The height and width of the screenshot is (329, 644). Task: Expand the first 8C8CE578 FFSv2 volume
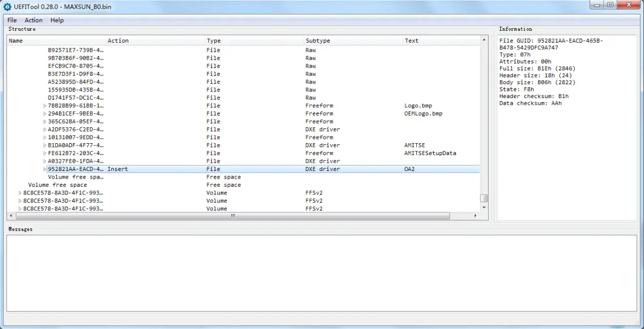pos(21,193)
